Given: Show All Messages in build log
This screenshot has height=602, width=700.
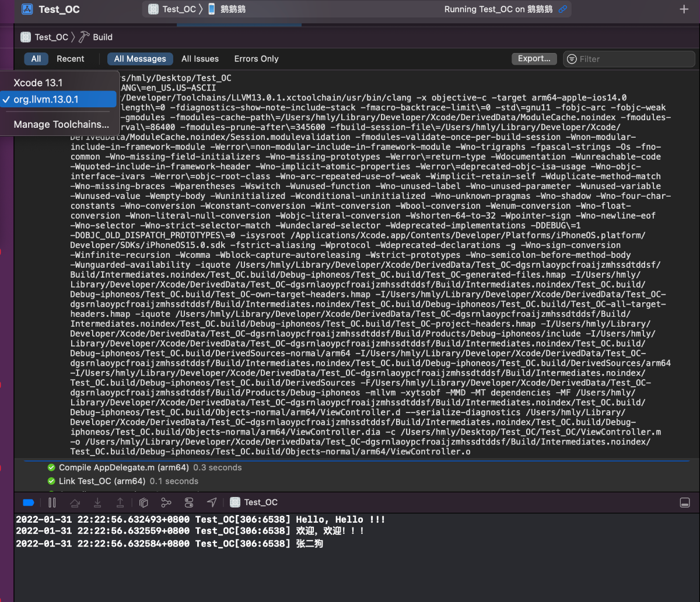Looking at the screenshot, I should pos(140,59).
